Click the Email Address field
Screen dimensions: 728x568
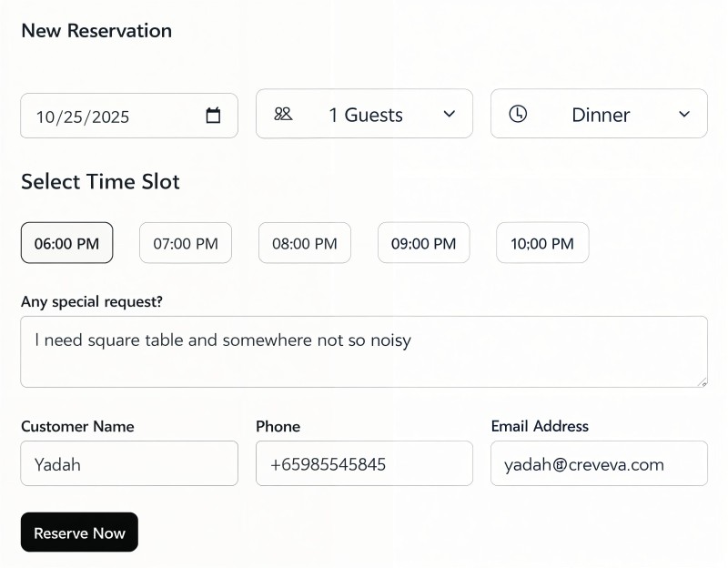pyautogui.click(x=599, y=463)
